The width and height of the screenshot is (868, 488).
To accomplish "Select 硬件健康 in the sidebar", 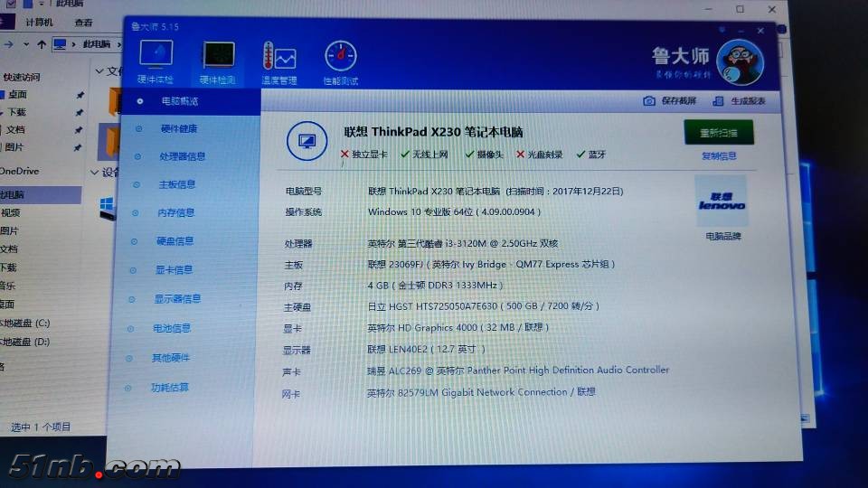I will pyautogui.click(x=179, y=129).
